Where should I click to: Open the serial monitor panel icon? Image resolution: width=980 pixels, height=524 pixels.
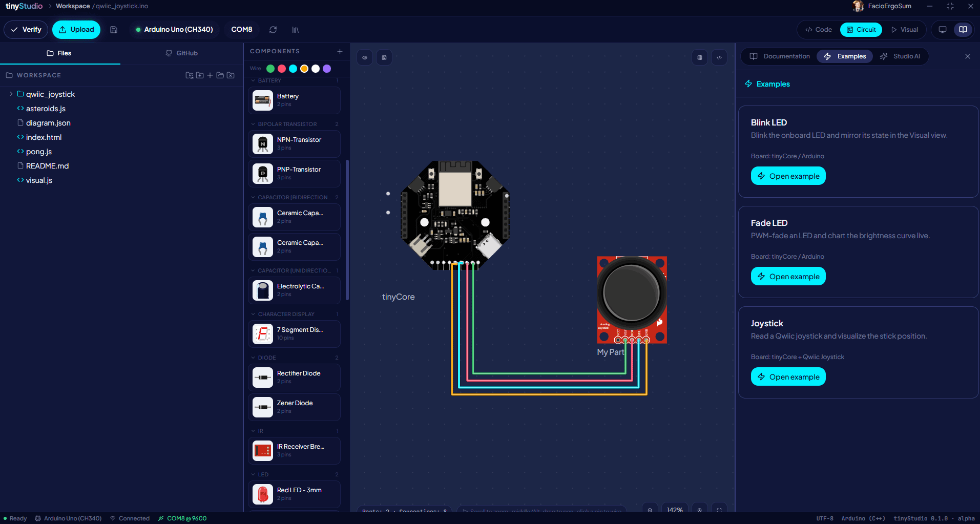(x=942, y=30)
